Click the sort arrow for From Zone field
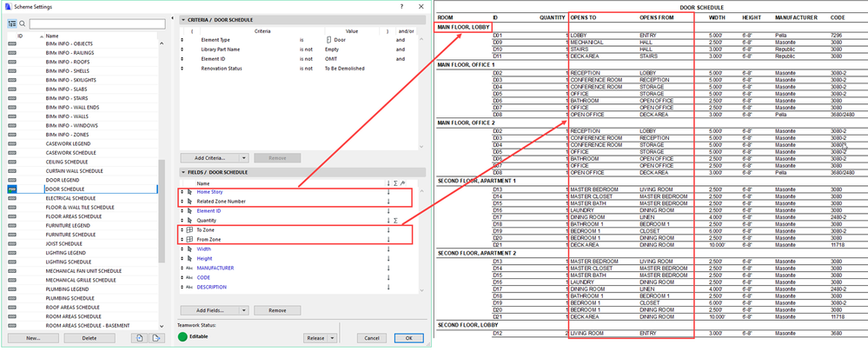This screenshot has width=868, height=358. [x=388, y=240]
